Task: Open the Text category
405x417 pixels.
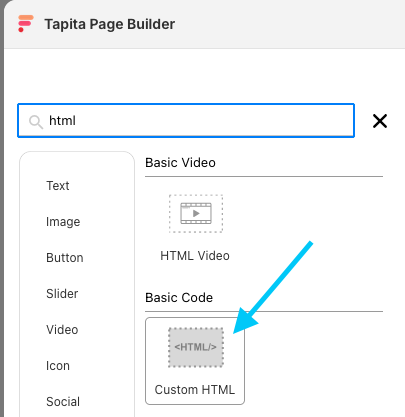Action: [58, 186]
